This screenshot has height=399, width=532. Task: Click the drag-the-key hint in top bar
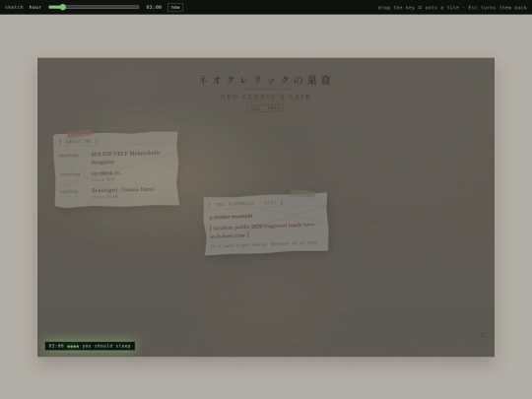452,8
